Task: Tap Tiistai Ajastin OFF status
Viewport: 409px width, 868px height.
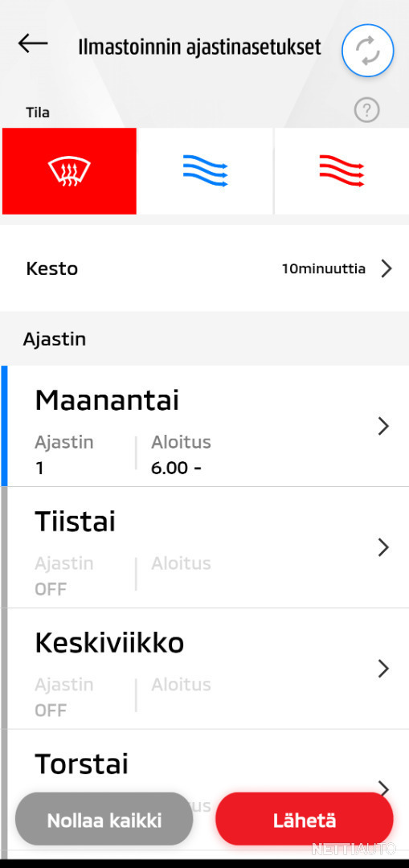Action: 51,590
